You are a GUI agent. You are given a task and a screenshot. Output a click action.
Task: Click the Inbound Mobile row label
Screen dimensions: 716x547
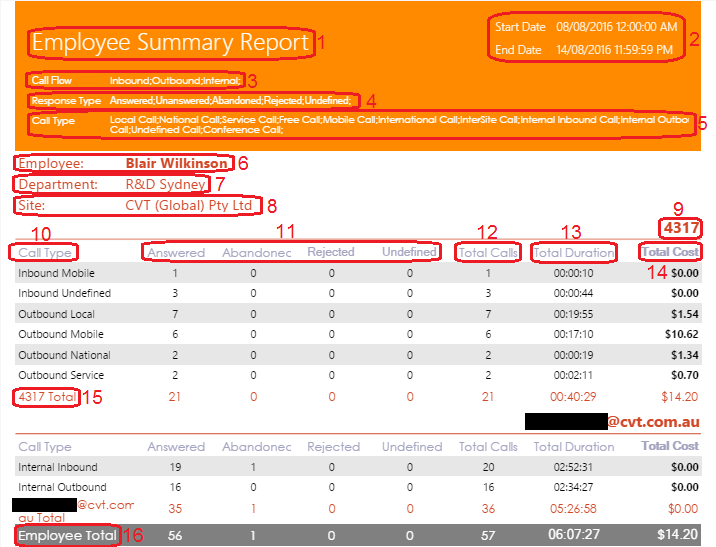pyautogui.click(x=56, y=273)
